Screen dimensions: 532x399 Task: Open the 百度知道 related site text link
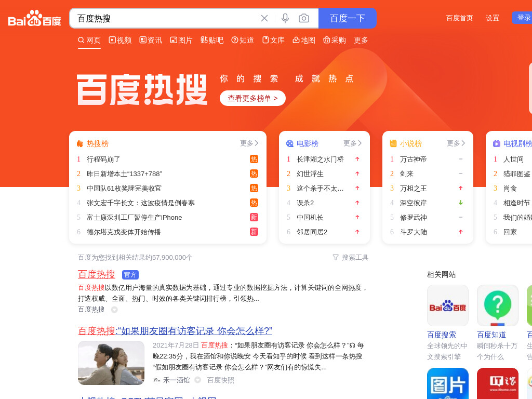[x=491, y=335]
